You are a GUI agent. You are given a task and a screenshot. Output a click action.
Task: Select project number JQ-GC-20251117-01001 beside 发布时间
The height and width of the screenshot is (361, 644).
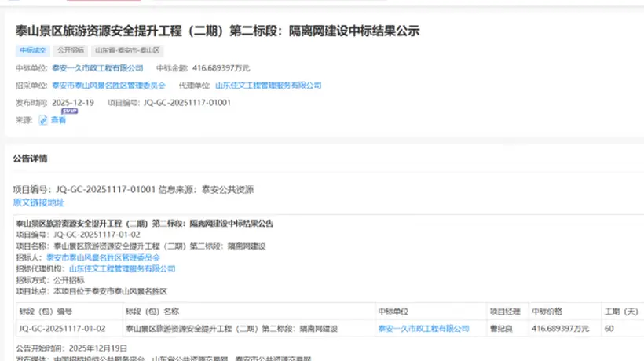187,103
